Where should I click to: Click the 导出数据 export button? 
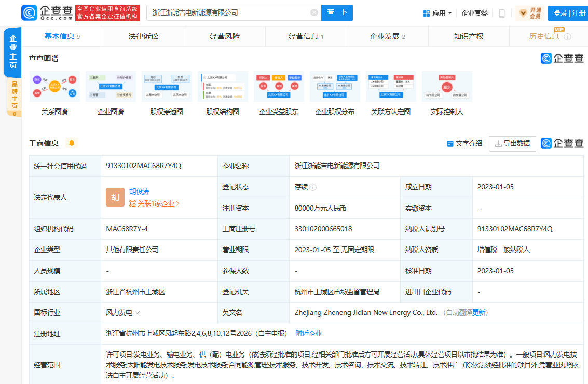(512, 144)
